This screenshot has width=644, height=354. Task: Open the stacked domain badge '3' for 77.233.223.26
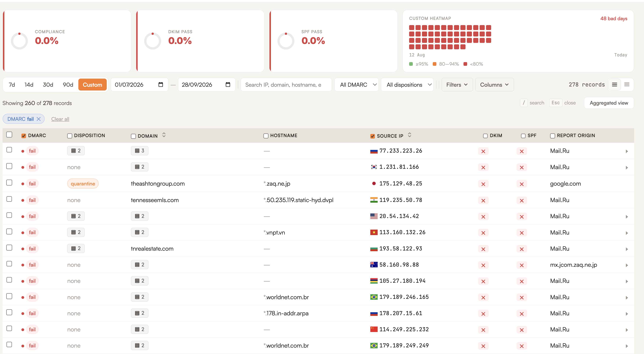pyautogui.click(x=139, y=151)
